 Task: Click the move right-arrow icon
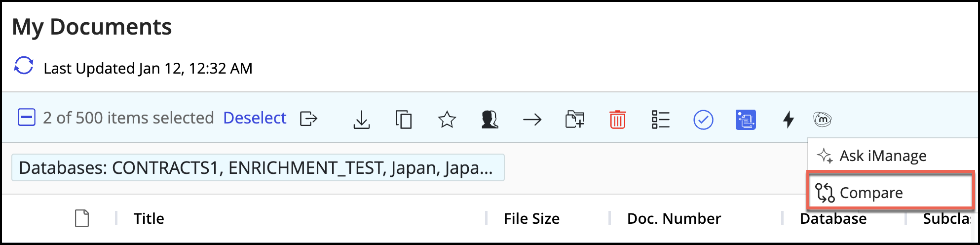coord(532,120)
